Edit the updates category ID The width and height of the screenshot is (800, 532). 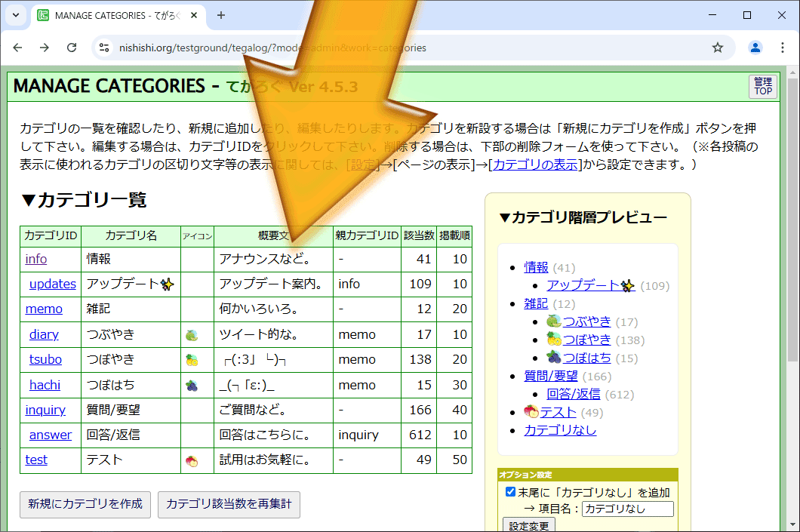pos(53,284)
